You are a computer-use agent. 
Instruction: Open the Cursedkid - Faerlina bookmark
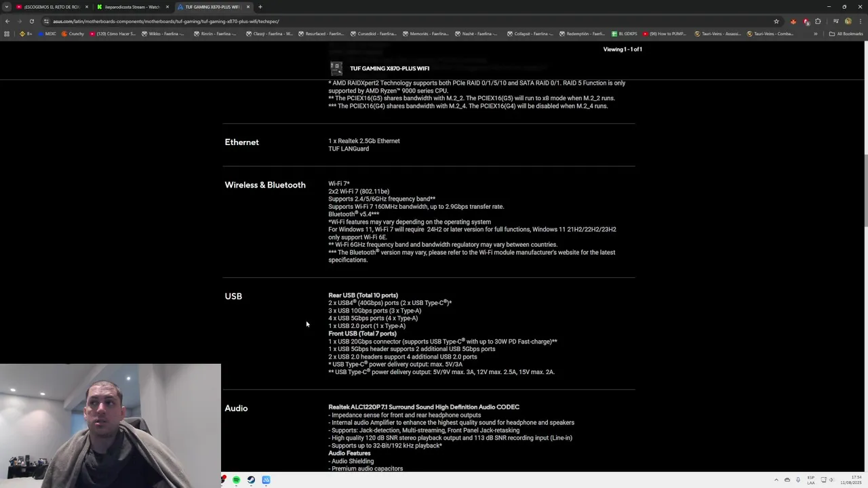(374, 34)
